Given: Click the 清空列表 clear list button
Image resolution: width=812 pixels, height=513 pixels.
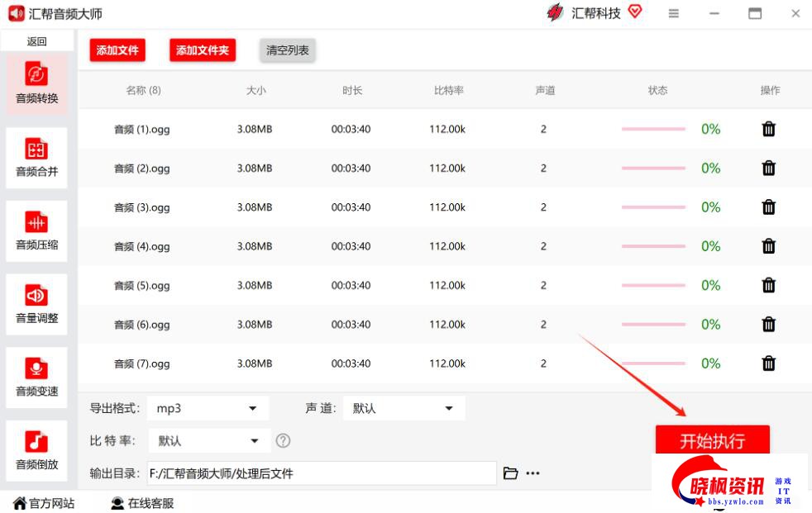Looking at the screenshot, I should (x=288, y=50).
